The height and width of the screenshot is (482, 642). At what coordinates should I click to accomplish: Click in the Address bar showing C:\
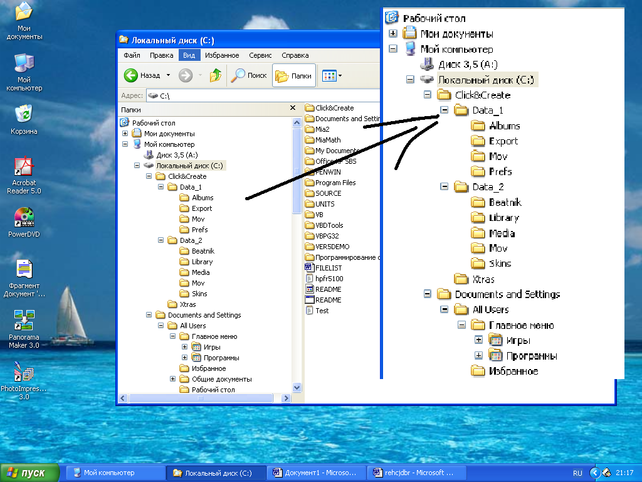220,95
